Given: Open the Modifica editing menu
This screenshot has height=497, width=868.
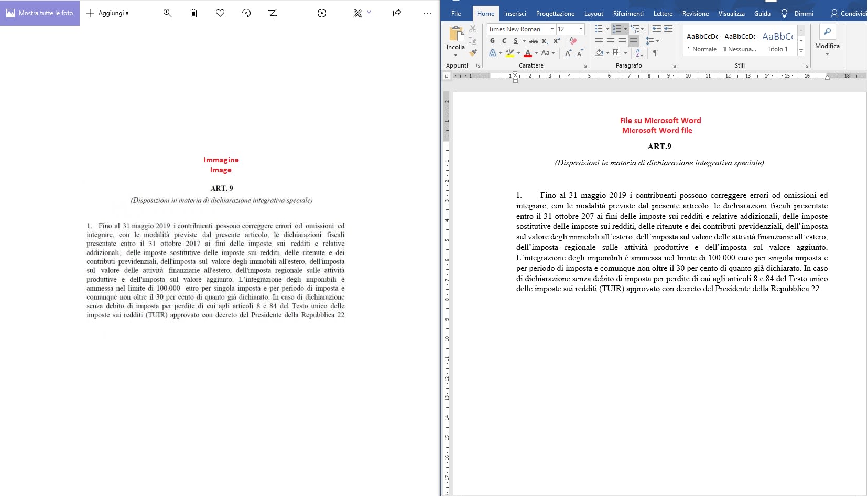Looking at the screenshot, I should coord(827,41).
